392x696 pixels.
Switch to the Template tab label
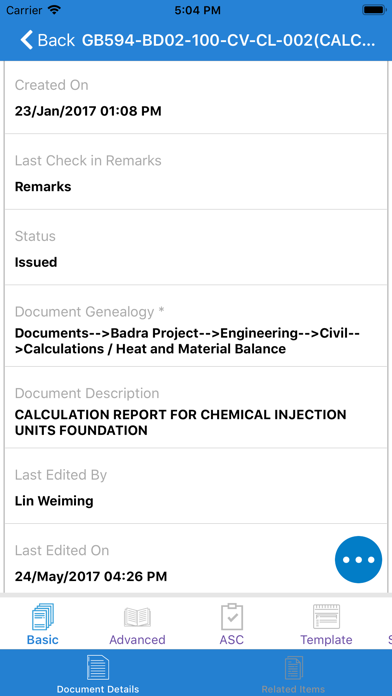pyautogui.click(x=326, y=640)
